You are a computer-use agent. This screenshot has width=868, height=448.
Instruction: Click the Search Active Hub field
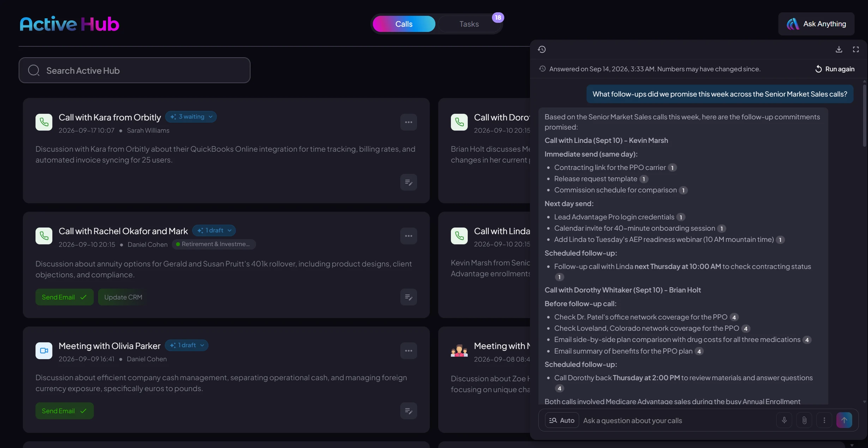point(134,70)
